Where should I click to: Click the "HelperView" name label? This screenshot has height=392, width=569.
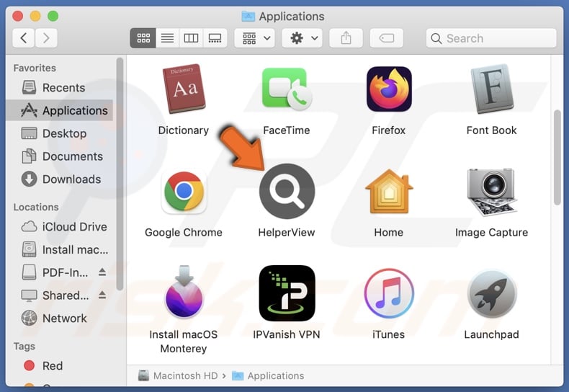coord(287,233)
